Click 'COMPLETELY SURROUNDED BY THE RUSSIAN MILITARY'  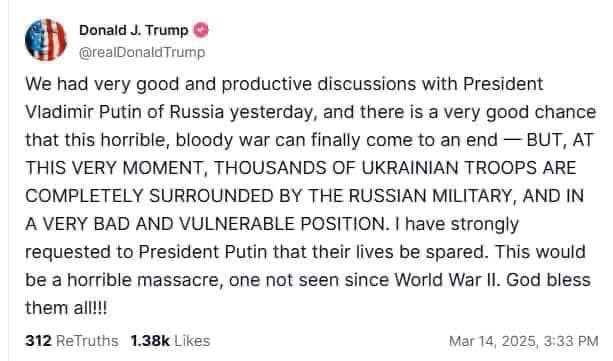coord(269,196)
